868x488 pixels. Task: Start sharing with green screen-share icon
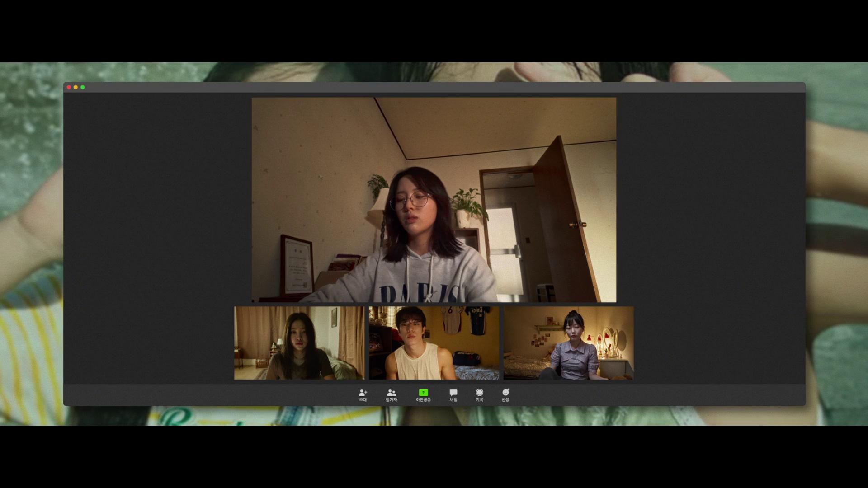423,393
